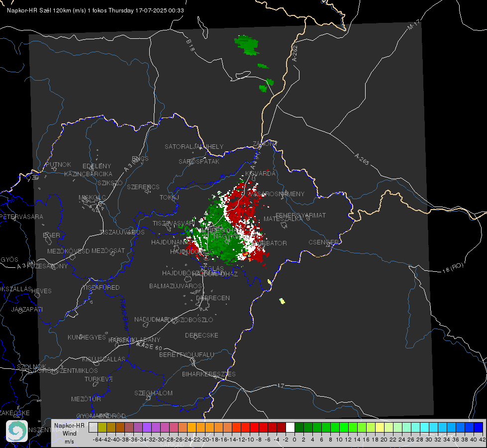The height and width of the screenshot is (448, 487).
Task: Click the radar title and timestamp text
Action: 96,10
